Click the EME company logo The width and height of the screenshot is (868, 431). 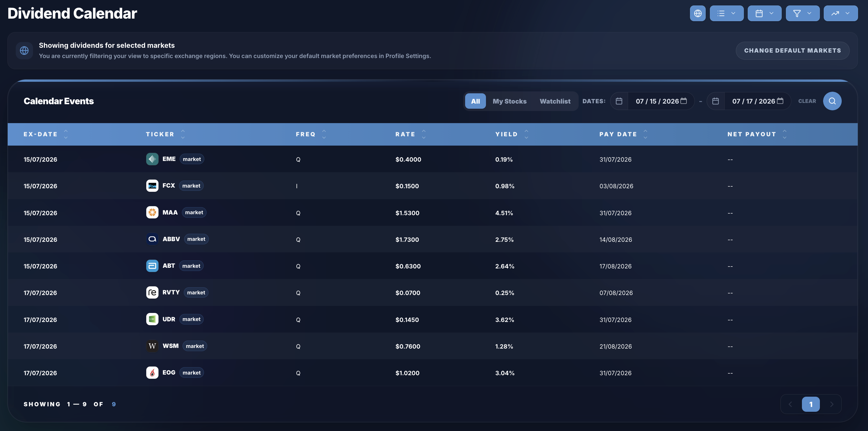click(152, 159)
